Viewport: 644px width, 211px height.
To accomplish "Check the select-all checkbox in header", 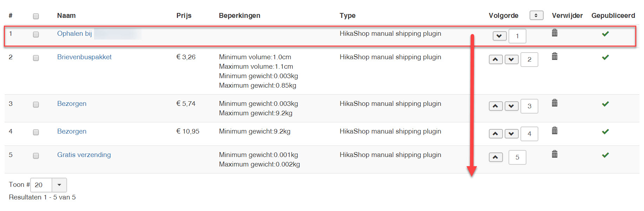I will (36, 16).
